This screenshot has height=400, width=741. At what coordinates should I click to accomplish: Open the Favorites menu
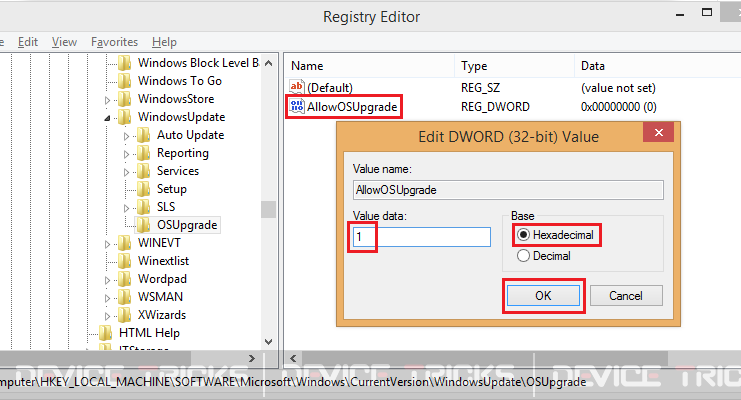click(114, 42)
